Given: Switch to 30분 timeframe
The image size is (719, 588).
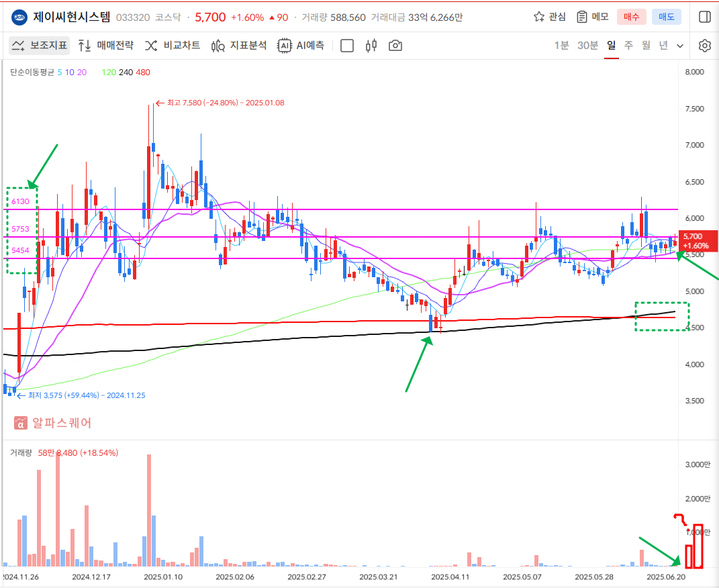Looking at the screenshot, I should 587,46.
